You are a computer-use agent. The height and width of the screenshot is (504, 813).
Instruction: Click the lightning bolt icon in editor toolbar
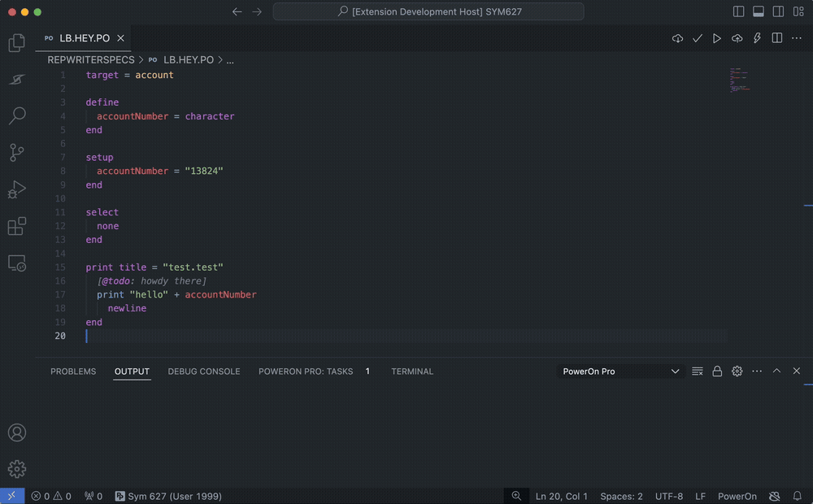[757, 38]
